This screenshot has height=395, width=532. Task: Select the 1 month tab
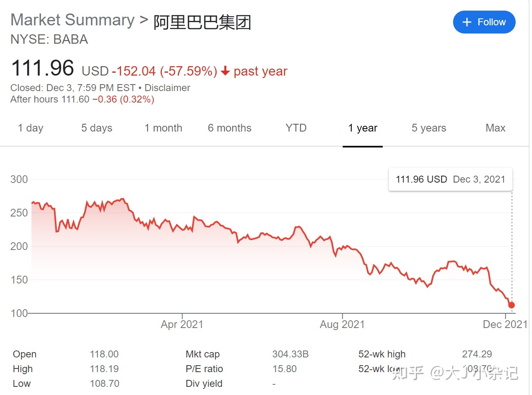pyautogui.click(x=163, y=128)
